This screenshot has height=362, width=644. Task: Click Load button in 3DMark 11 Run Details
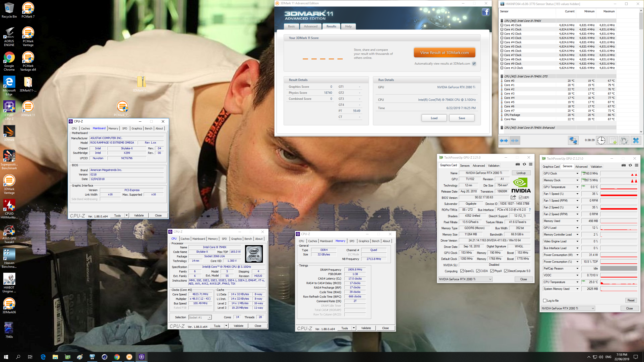(434, 118)
